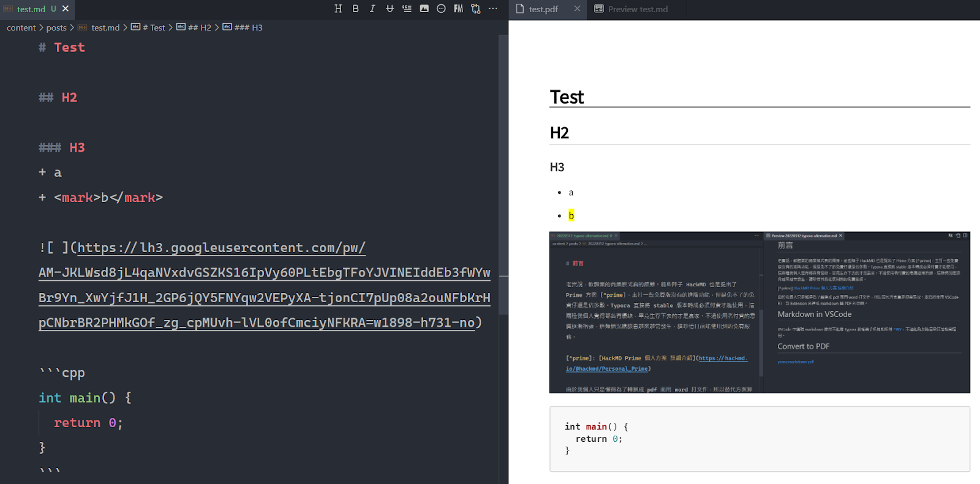Click the '## H2' heading line in editor
The width and height of the screenshot is (980, 484).
pos(58,98)
